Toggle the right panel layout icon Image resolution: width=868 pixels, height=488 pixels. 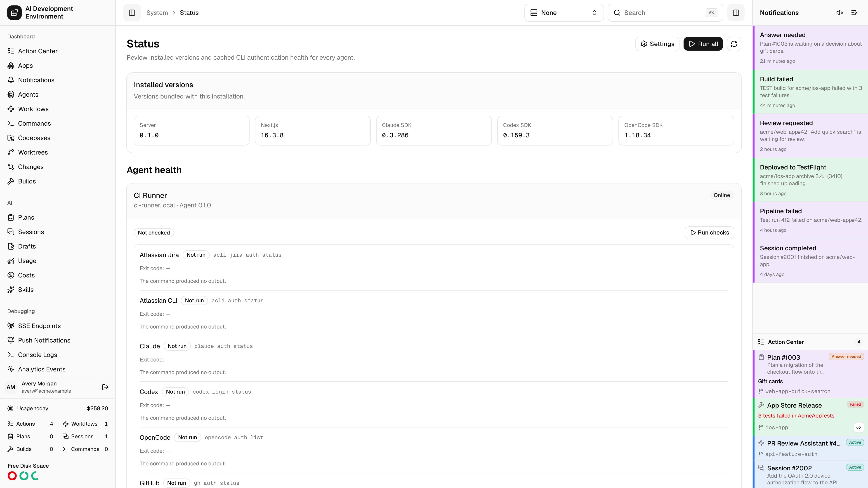(736, 13)
